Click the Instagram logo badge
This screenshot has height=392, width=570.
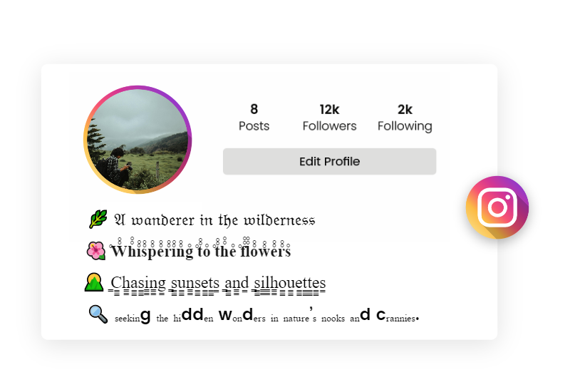tap(497, 207)
